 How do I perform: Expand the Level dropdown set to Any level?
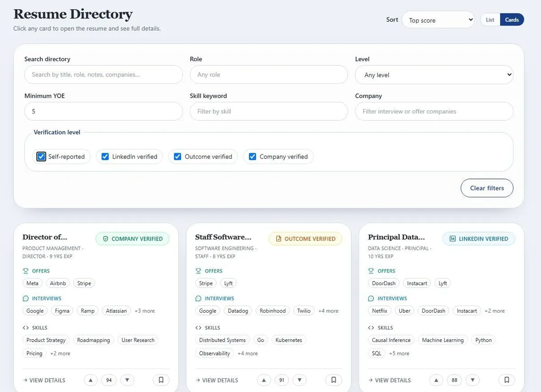tap(434, 75)
